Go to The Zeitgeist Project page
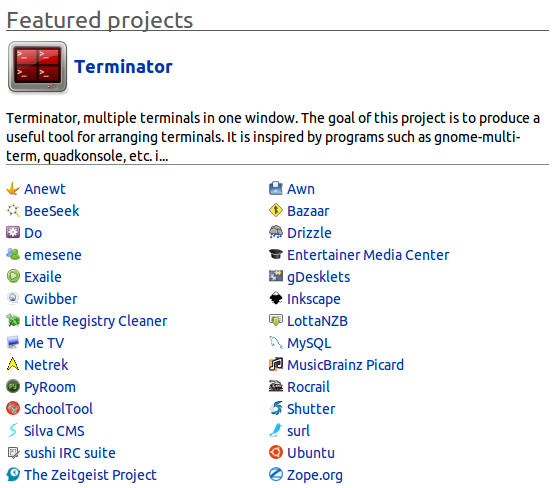The width and height of the screenshot is (559, 488). (x=90, y=475)
